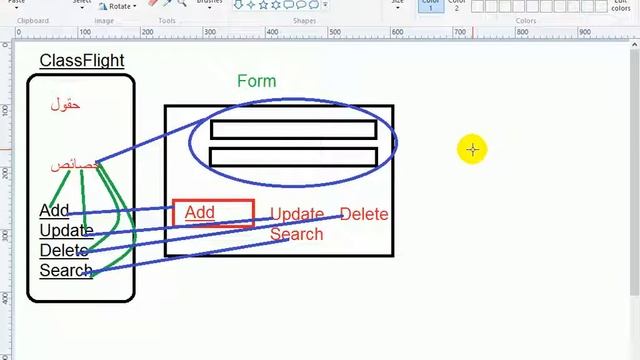640x360 pixels.
Task: Click the black Update text in ClassFlight box
Action: click(x=67, y=231)
